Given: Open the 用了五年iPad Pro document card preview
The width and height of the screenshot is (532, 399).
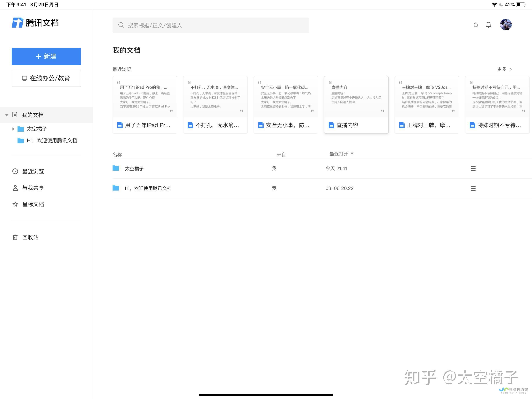Looking at the screenshot, I should click(145, 97).
